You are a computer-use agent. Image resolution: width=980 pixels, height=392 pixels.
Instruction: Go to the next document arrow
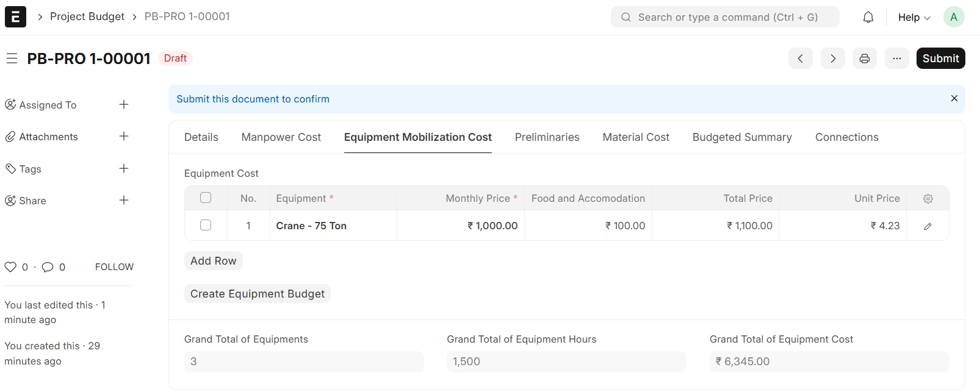pyautogui.click(x=832, y=59)
